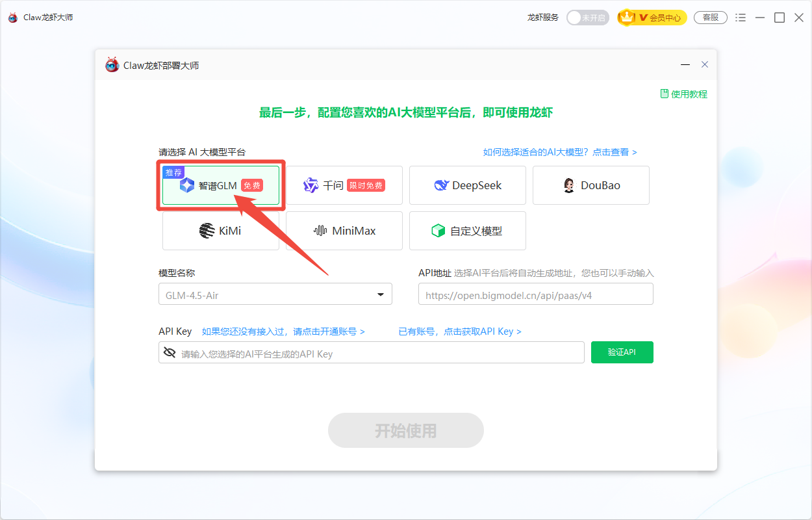Click the 验证API green button
Screen dimensions: 812x520
click(622, 352)
